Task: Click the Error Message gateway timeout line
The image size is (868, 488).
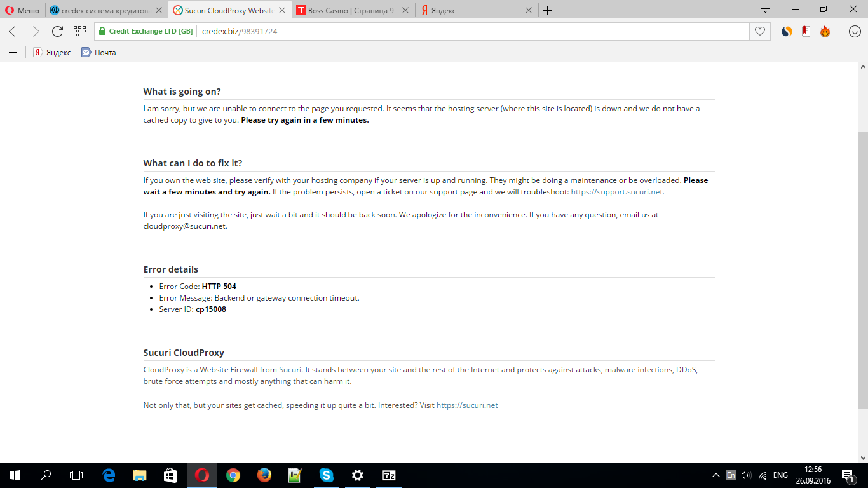Action: 259,298
